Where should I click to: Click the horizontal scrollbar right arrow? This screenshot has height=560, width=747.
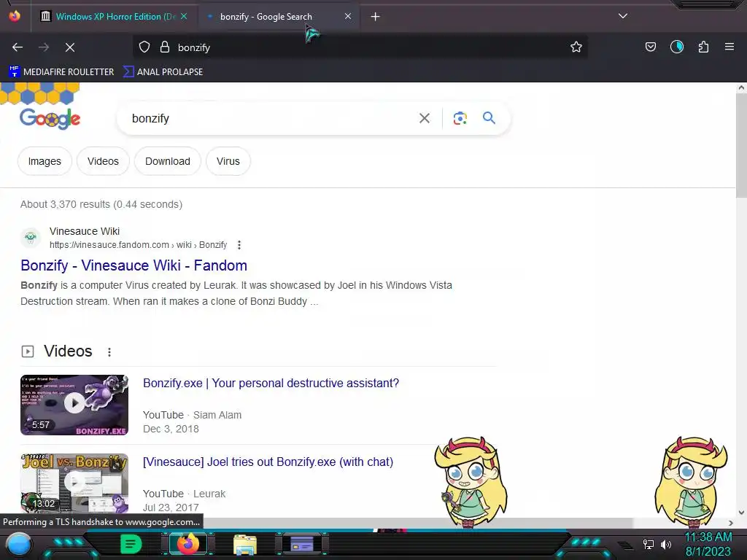click(x=731, y=523)
